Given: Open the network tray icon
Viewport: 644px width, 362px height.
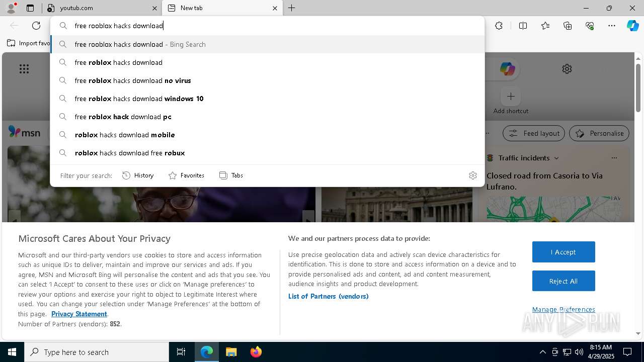Looking at the screenshot, I should click(x=567, y=352).
